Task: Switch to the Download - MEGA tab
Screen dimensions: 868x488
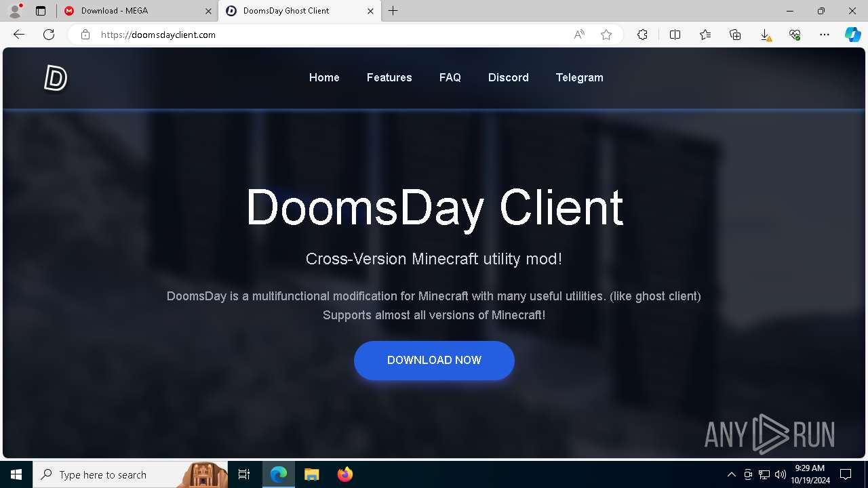Action: [138, 11]
